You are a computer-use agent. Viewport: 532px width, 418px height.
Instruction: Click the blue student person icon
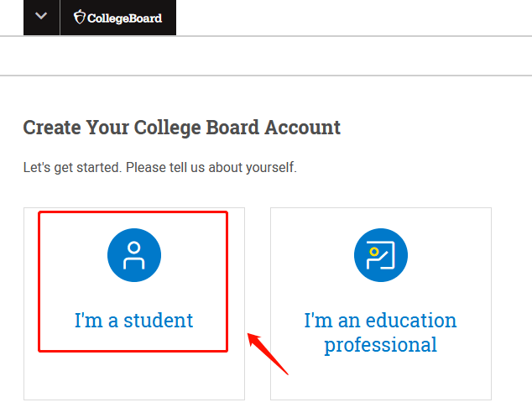point(133,254)
